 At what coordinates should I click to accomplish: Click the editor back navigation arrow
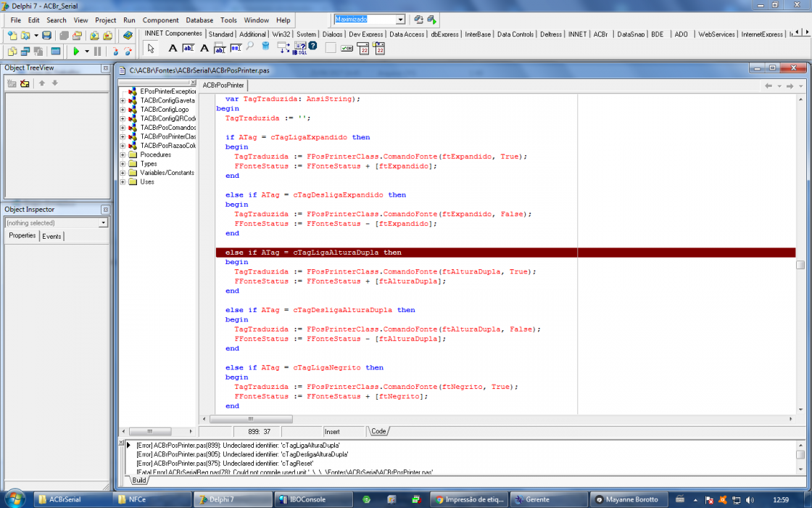[768, 86]
